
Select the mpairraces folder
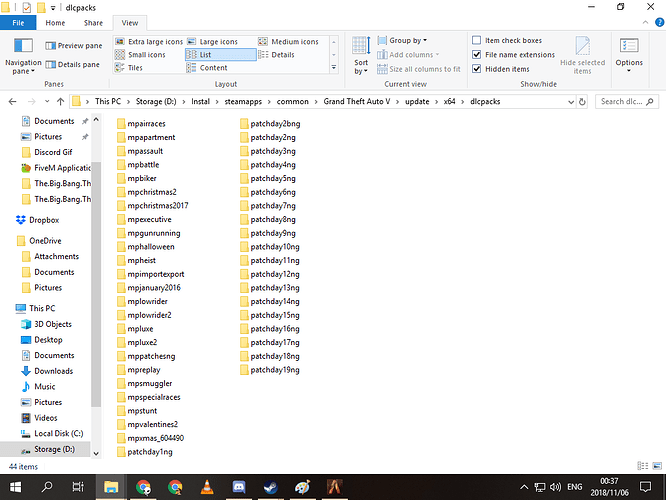pos(141,124)
